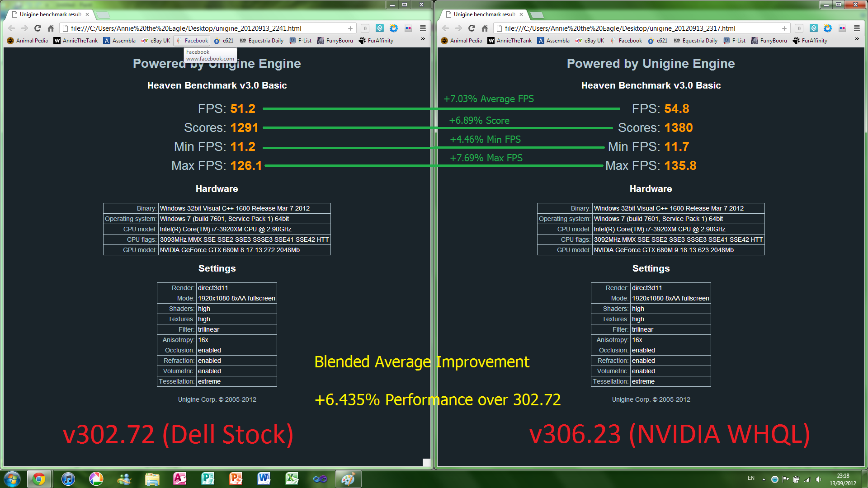Screen dimensions: 868x488
Task: Open the AnnieTheTank bookmark in the left window
Action: [x=76, y=41]
